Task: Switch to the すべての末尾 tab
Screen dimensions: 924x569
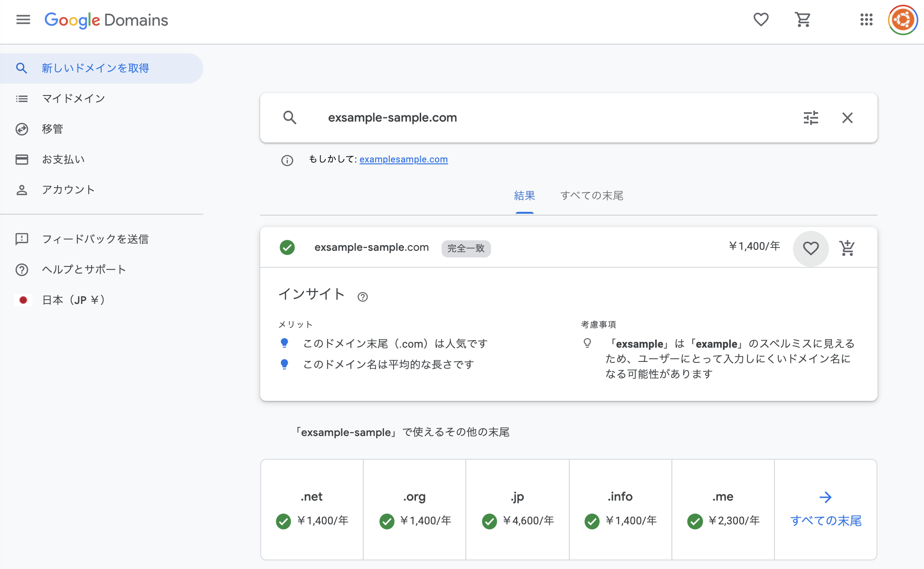Action: (x=592, y=195)
